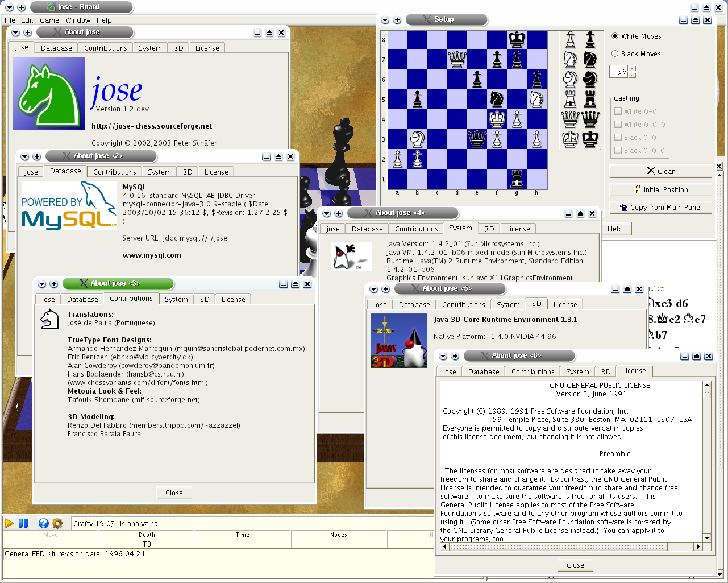Image resolution: width=728 pixels, height=583 pixels.
Task: Select 3D tab in first About jose window
Action: point(178,48)
